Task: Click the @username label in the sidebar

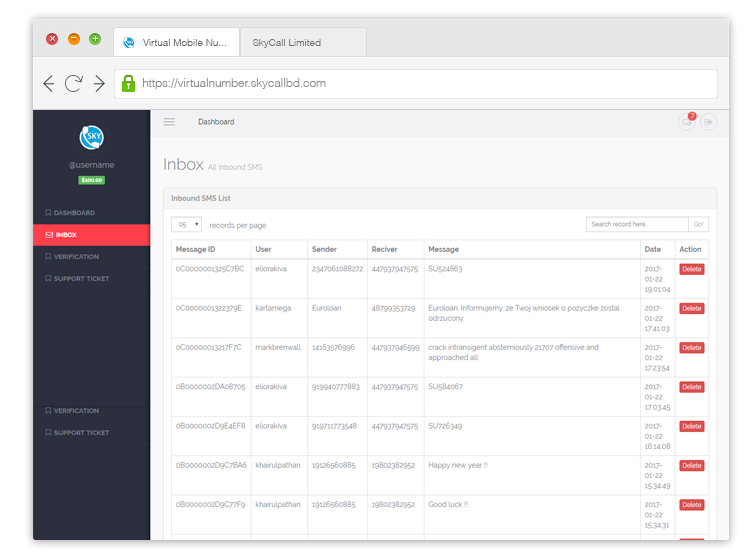Action: pyautogui.click(x=92, y=165)
